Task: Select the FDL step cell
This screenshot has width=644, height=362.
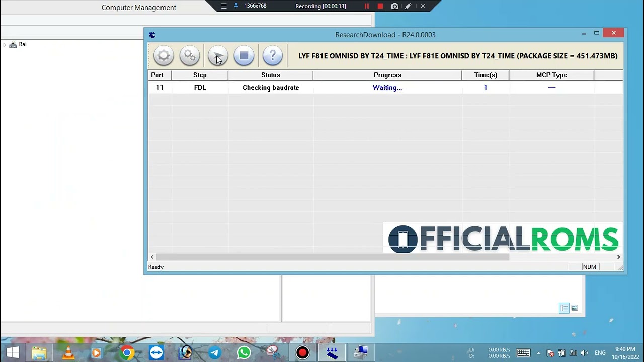Action: coord(200,87)
